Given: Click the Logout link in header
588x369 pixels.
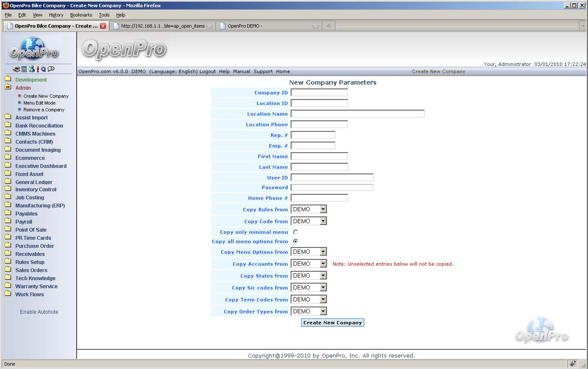Looking at the screenshot, I should click(208, 71).
